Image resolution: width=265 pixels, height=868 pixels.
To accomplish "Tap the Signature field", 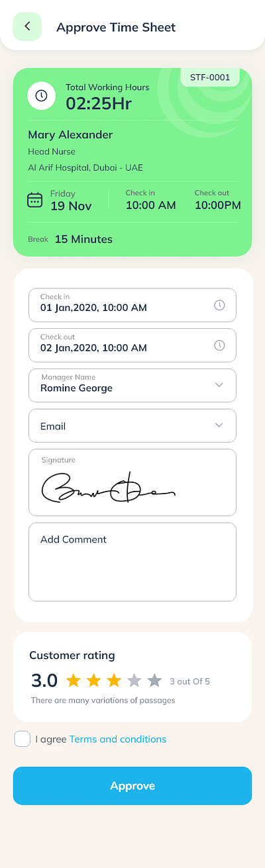I will point(132,482).
